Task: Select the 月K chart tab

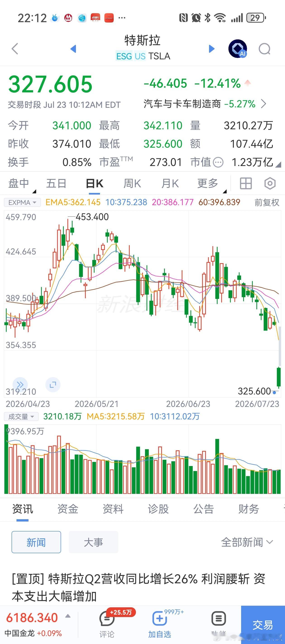Action: point(170,183)
